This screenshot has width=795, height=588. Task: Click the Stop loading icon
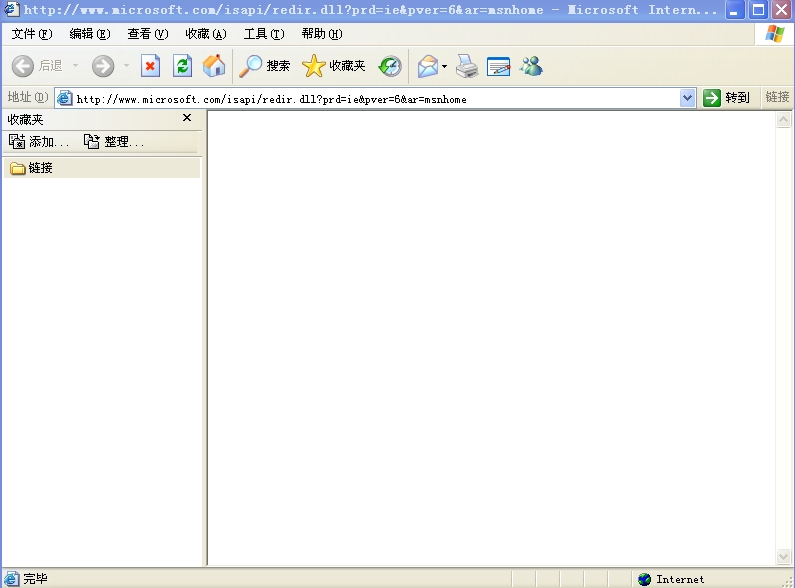[x=150, y=66]
